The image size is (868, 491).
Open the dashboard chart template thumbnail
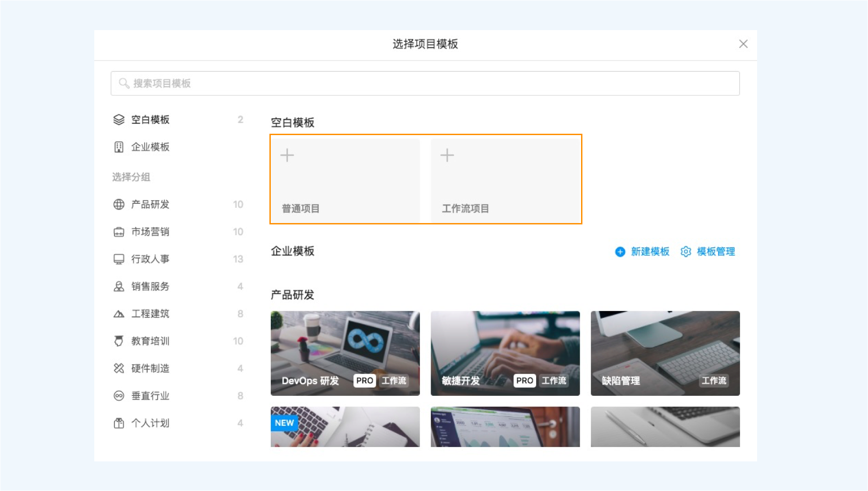click(505, 427)
